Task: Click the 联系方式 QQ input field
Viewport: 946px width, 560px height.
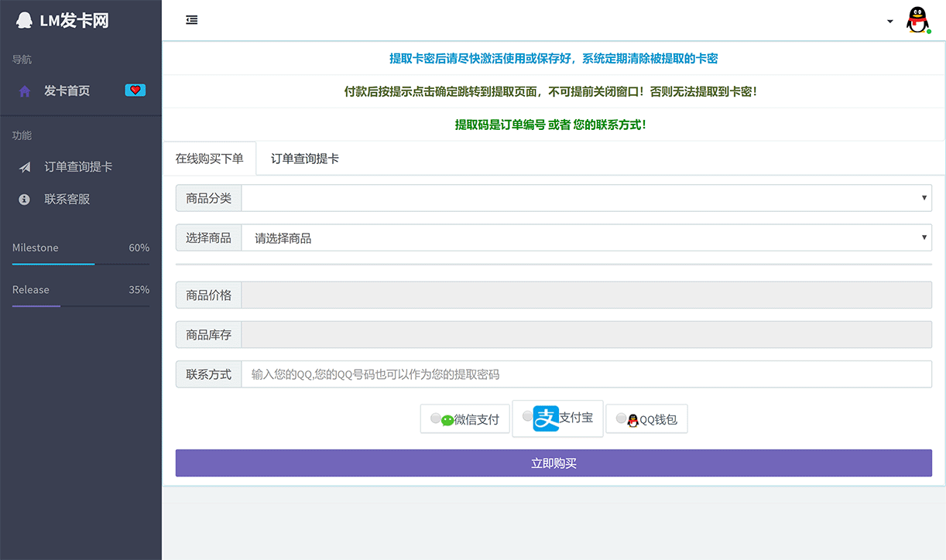Action: coord(586,374)
